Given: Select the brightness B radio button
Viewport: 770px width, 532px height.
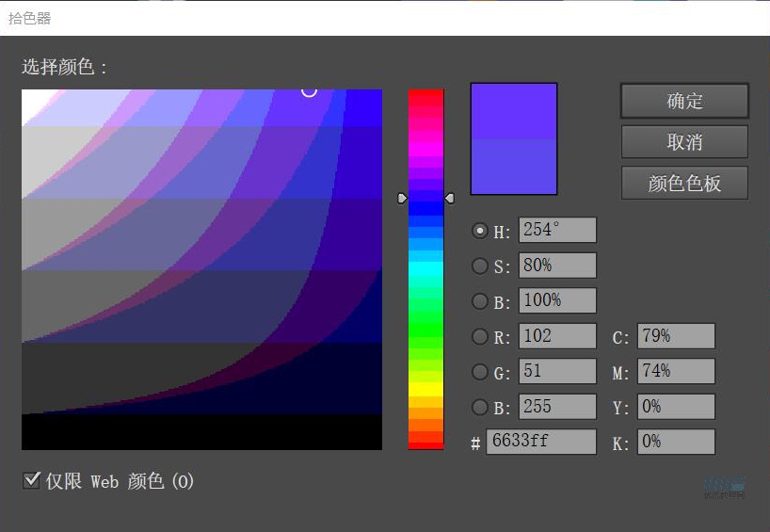Looking at the screenshot, I should point(480,301).
